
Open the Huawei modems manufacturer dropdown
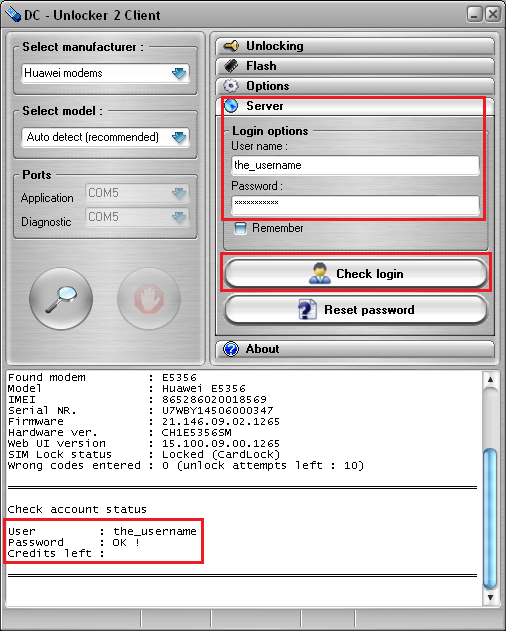click(x=105, y=73)
